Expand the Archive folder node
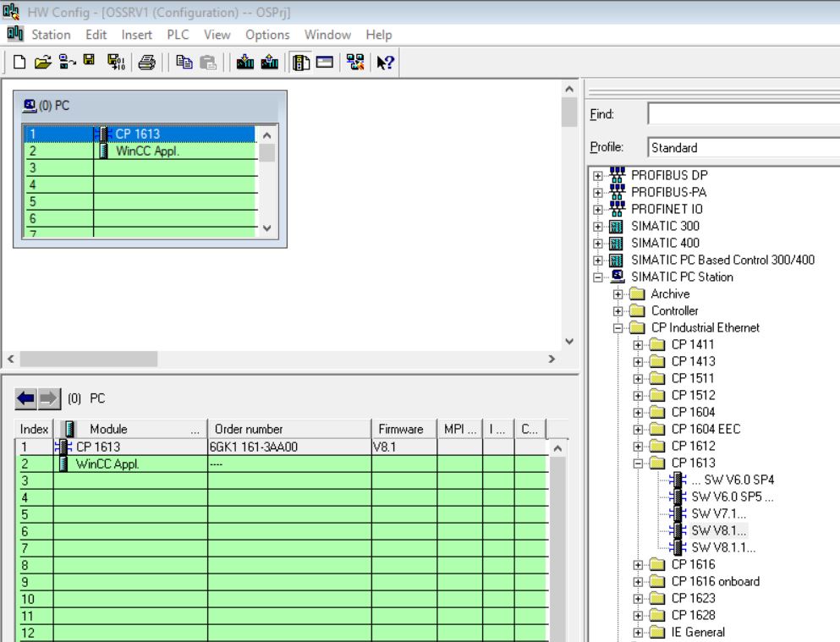The image size is (840, 642). pyautogui.click(x=618, y=294)
